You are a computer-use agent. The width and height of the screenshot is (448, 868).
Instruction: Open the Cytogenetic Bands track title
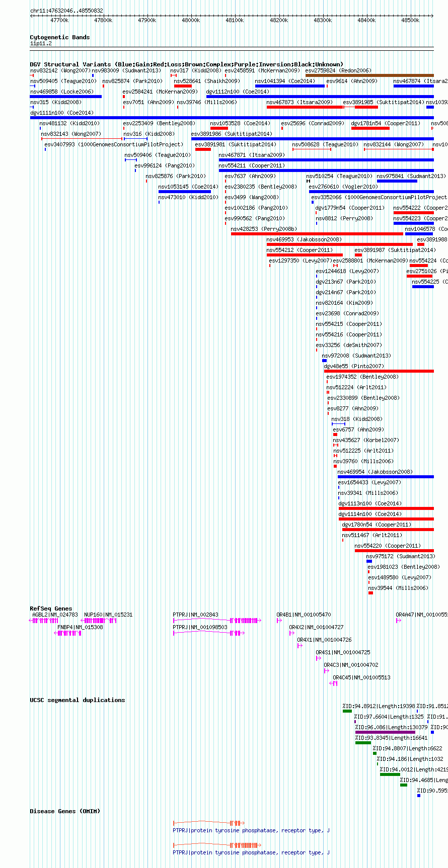click(x=60, y=37)
